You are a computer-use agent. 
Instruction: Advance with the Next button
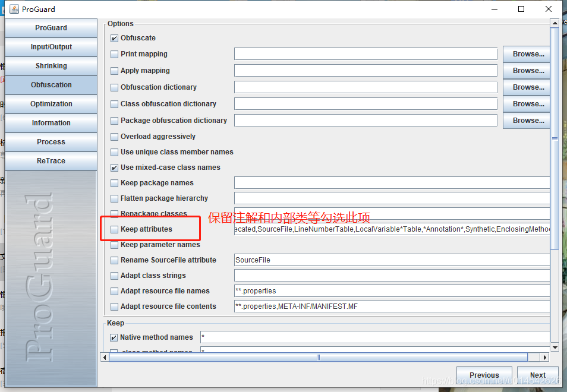538,375
